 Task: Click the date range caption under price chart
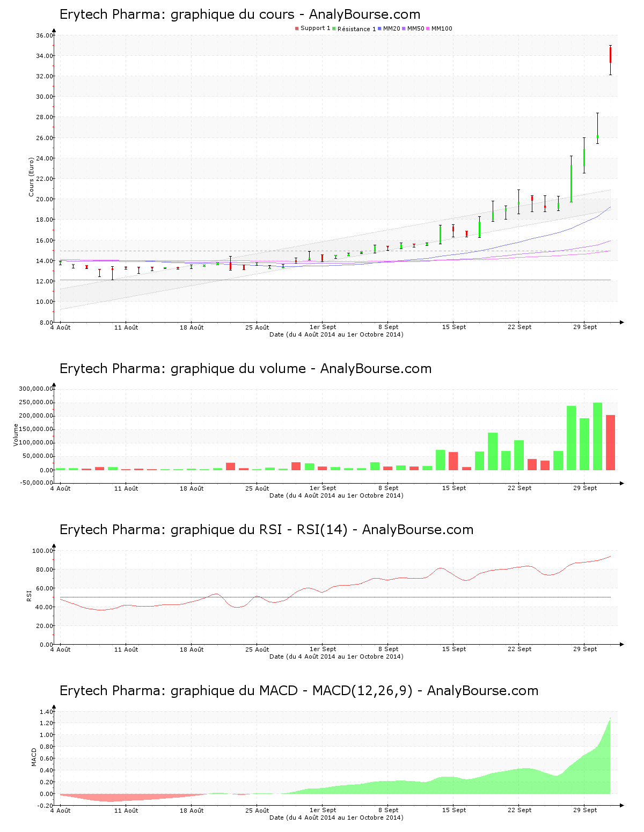tap(336, 334)
